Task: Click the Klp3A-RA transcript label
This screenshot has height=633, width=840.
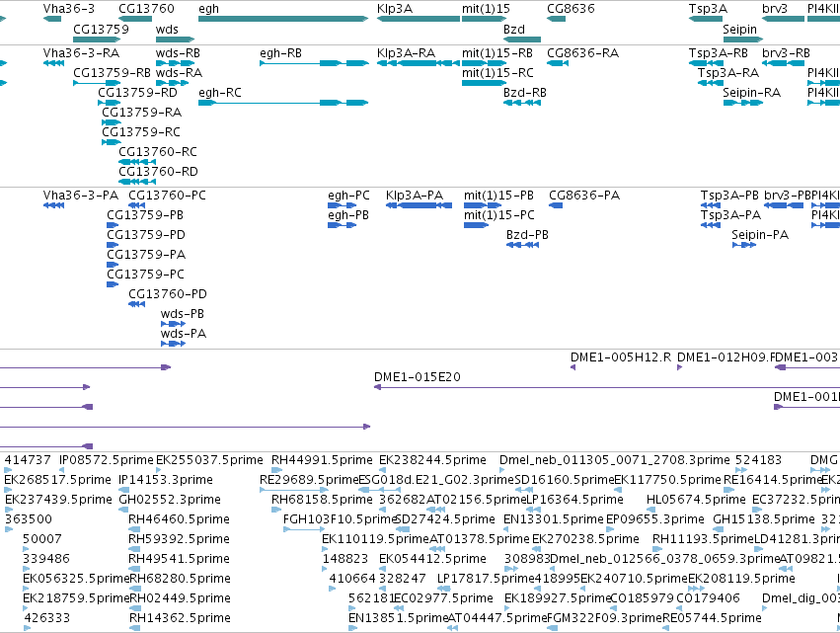Action: [406, 53]
